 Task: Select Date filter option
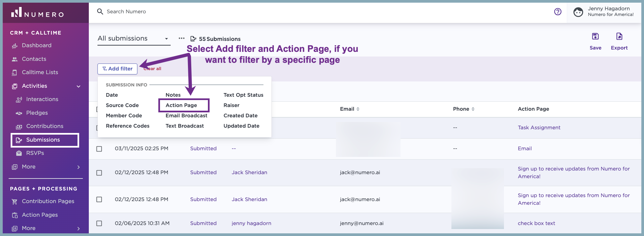[x=112, y=95]
